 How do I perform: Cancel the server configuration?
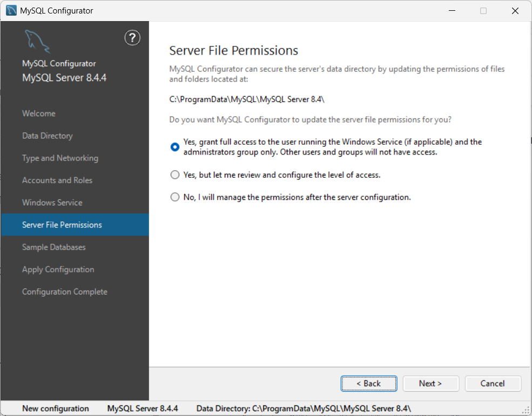(493, 384)
